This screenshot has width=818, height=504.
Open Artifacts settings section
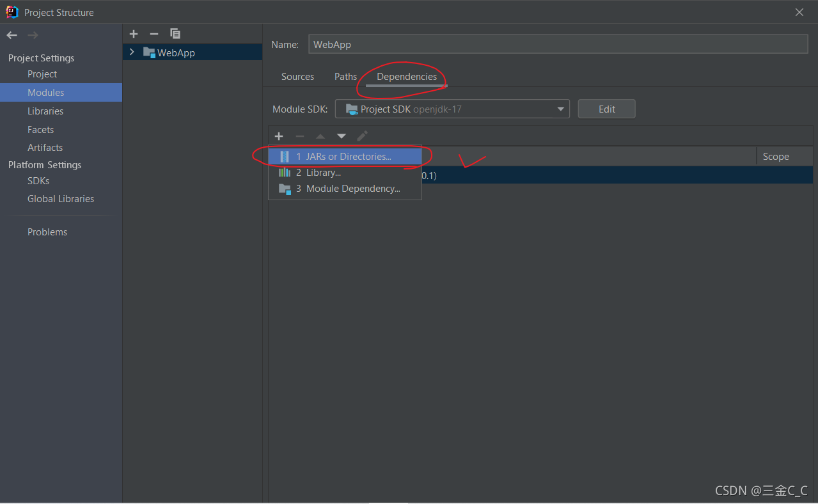pos(45,148)
